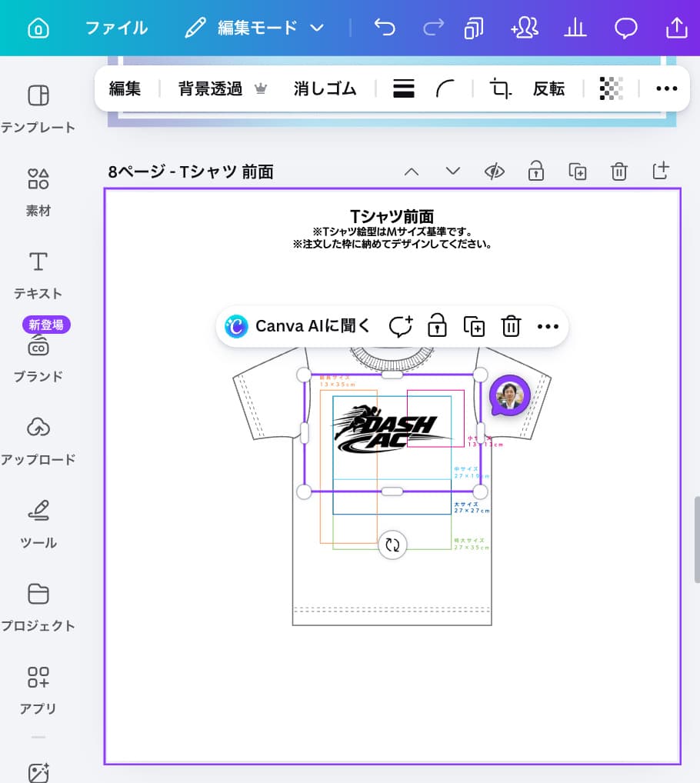Open 素材 elements panel
This screenshot has width=700, height=783.
pyautogui.click(x=38, y=193)
